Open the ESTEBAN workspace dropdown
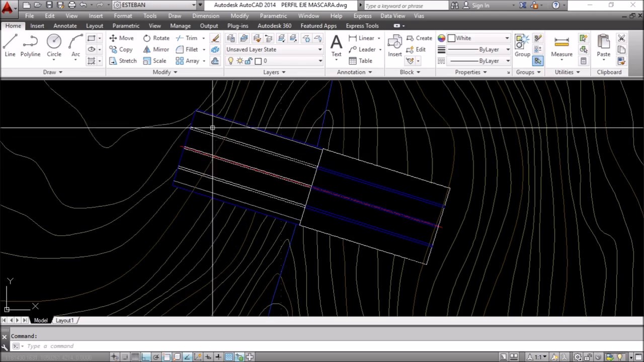The image size is (644, 362). click(155, 5)
